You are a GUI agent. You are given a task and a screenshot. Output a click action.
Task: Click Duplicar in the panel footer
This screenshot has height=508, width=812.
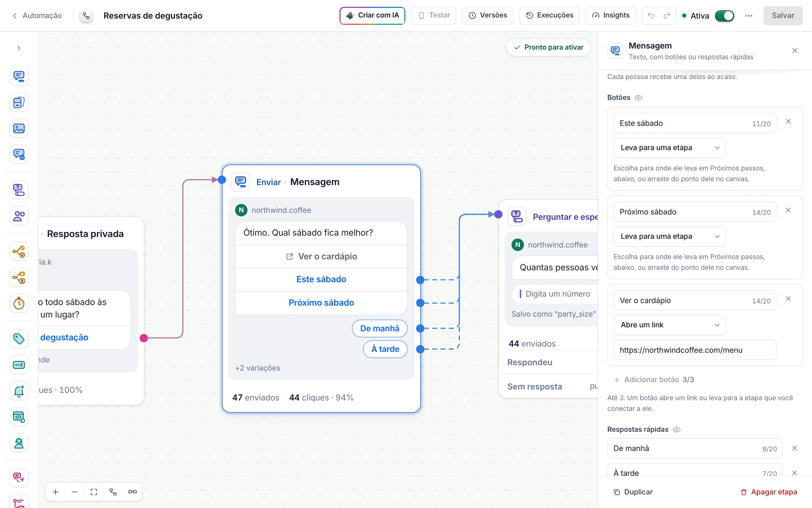point(633,492)
